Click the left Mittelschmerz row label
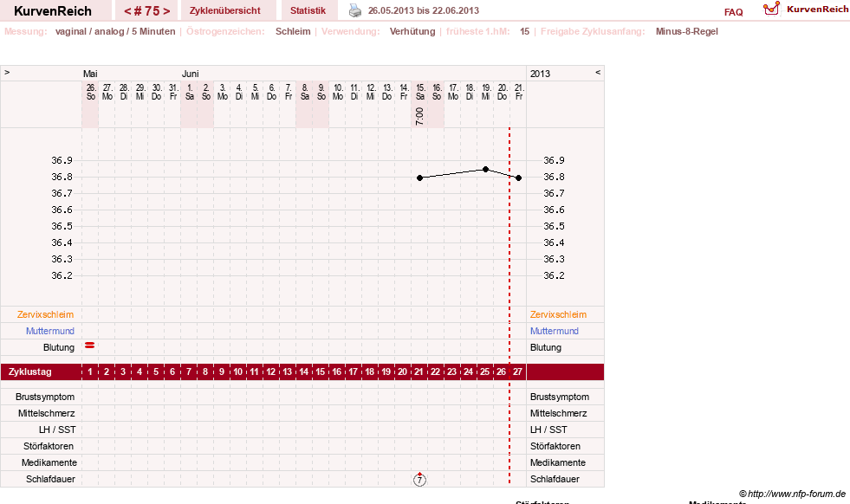Image resolution: width=850 pixels, height=504 pixels. [46, 413]
